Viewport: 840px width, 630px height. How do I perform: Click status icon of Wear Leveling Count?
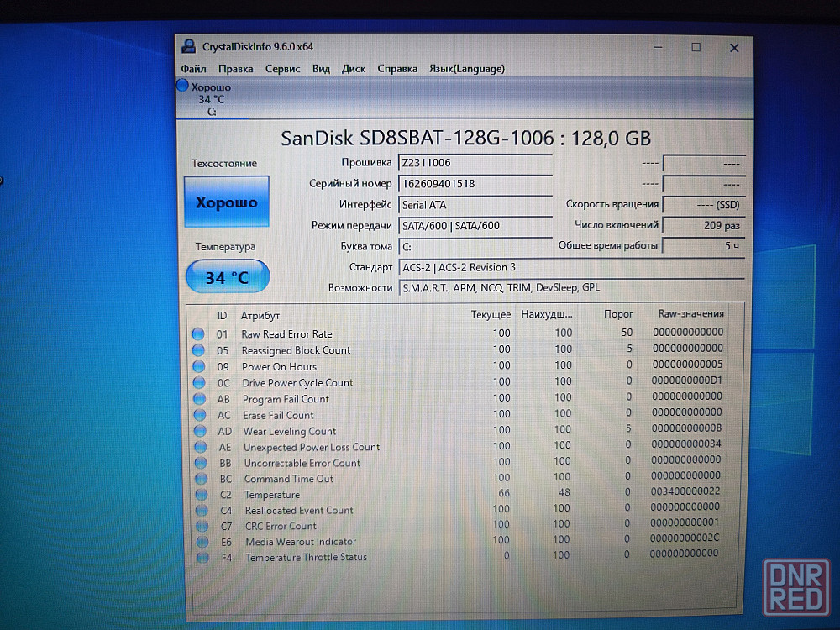click(201, 431)
